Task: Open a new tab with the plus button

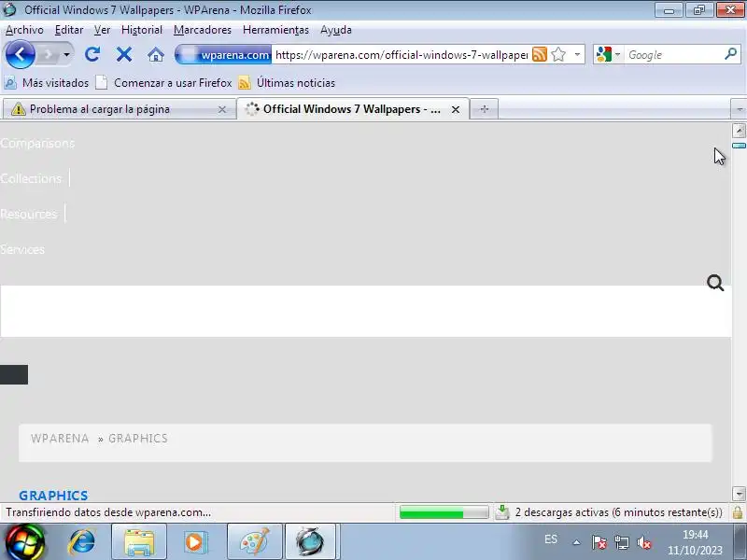Action: point(484,109)
